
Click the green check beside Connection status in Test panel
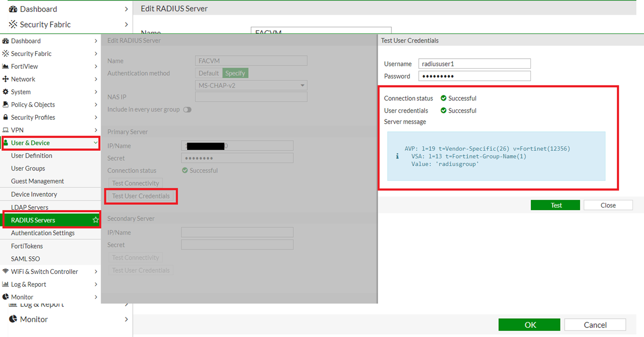[x=443, y=98]
